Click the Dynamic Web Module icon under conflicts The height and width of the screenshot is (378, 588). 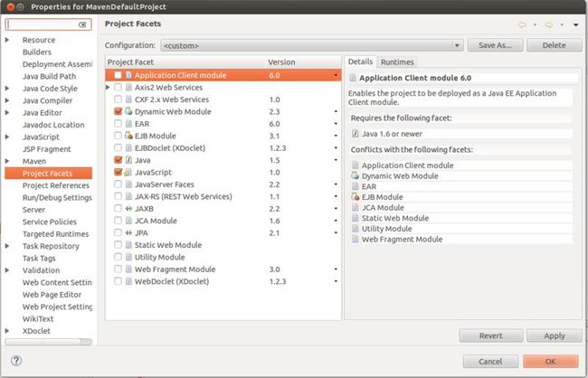[355, 175]
